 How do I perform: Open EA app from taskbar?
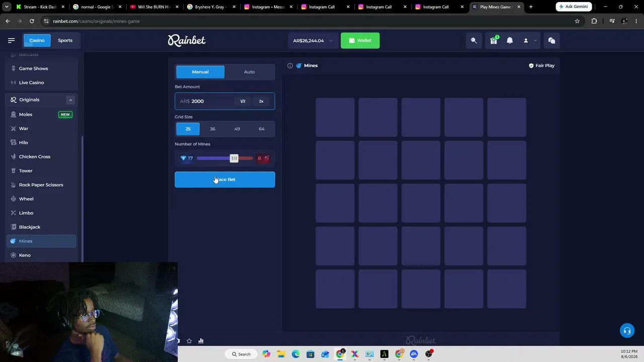coord(414,354)
